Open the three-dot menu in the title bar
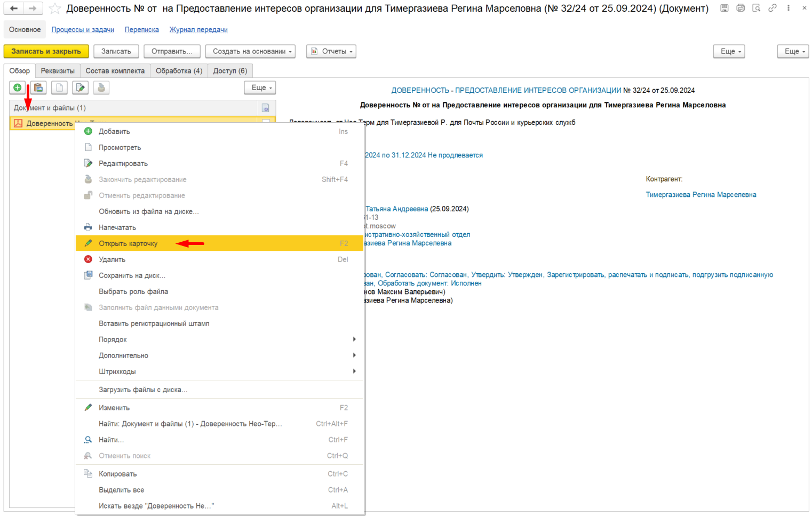Image resolution: width=812 pixels, height=516 pixels. click(x=789, y=8)
